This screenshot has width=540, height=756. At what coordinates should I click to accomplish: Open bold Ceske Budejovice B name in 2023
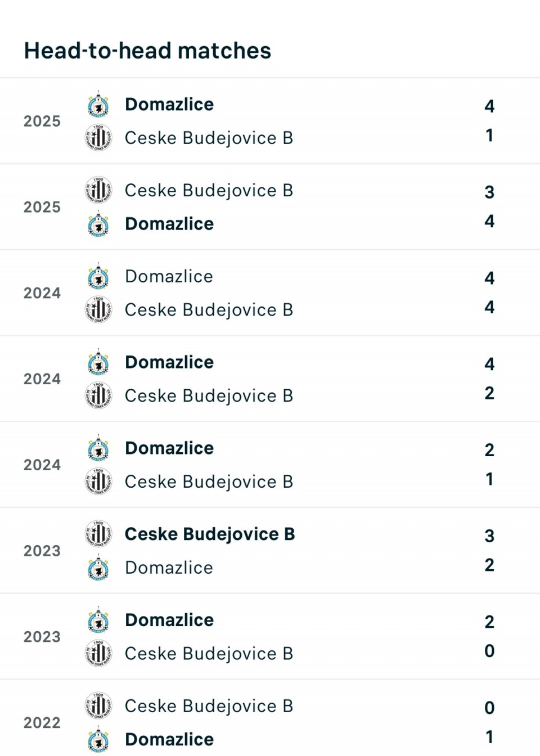[x=210, y=534]
